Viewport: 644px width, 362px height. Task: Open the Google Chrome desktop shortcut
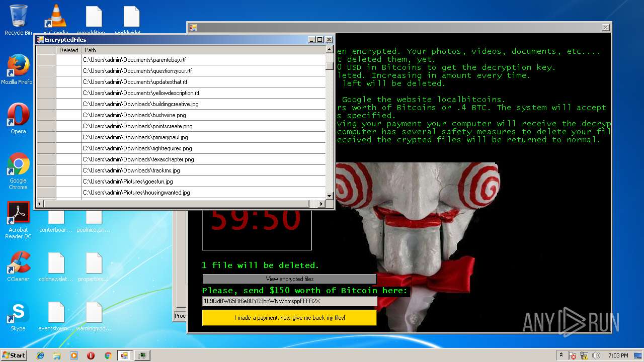(x=18, y=171)
